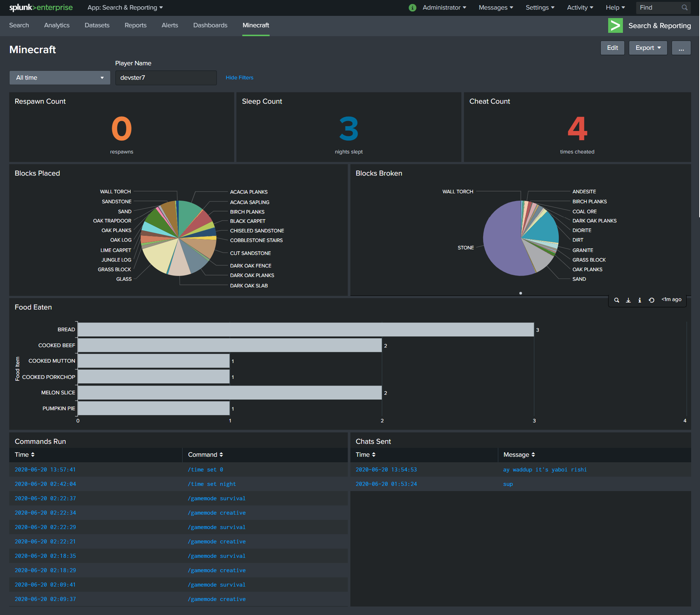Click the Splunk enterprise logo

pyautogui.click(x=41, y=7)
